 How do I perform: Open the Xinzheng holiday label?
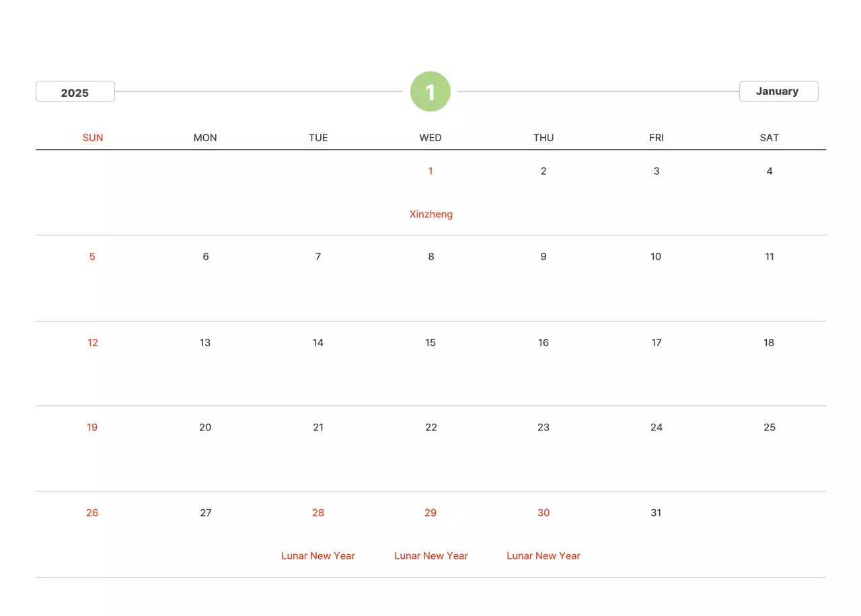pos(431,215)
